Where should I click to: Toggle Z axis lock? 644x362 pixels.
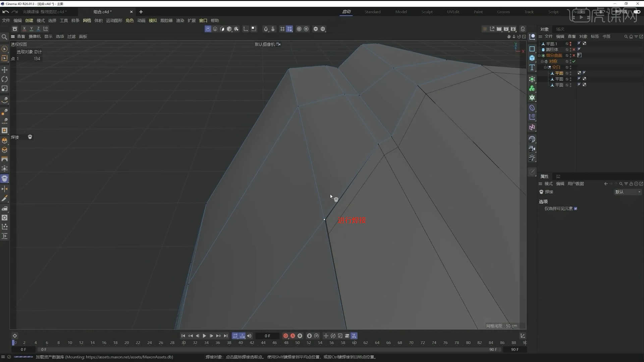pos(38,29)
